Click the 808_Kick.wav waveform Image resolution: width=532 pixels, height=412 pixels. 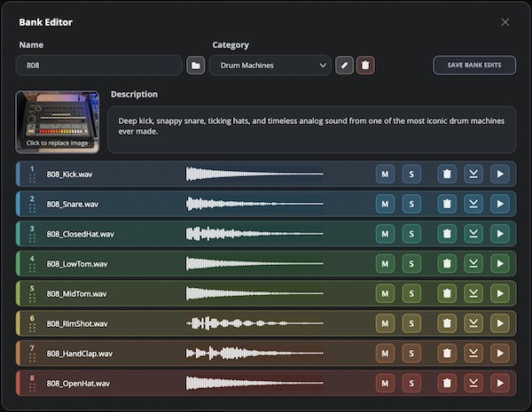pos(254,174)
